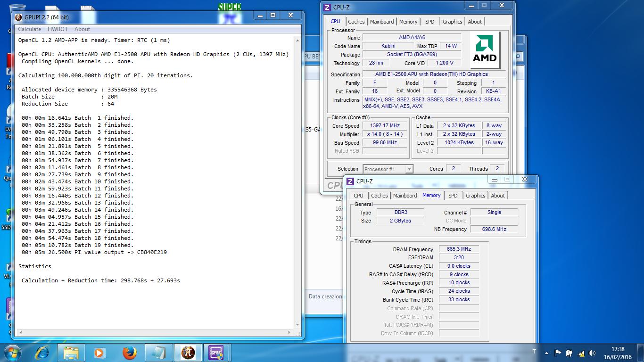Click the GPUPI scrollbar up arrow

(297, 40)
